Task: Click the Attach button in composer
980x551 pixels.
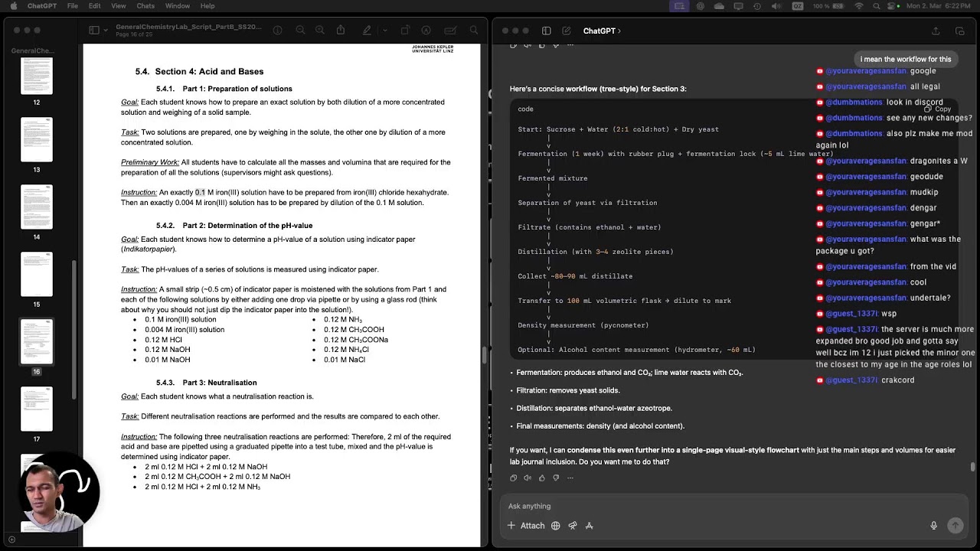Action: pos(525,526)
